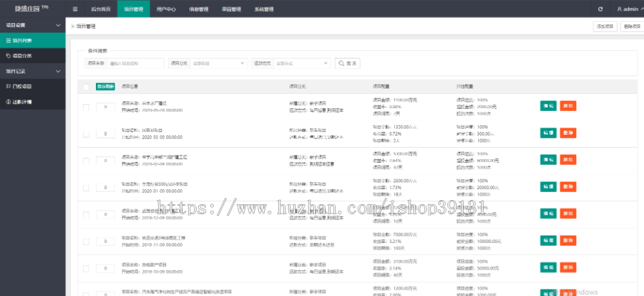Switch to 用户中心 tab
644x296 pixels.
pyautogui.click(x=166, y=9)
